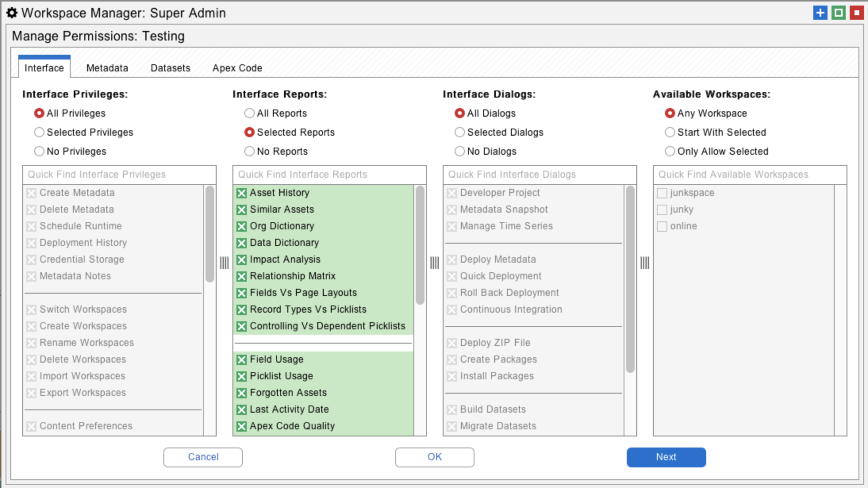Screen dimensions: 868x488
Task: Select the Selected Privileges radio button
Action: (39, 133)
